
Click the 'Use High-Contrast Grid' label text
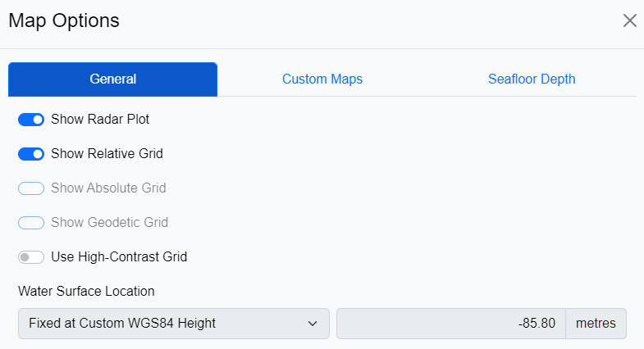tap(119, 257)
